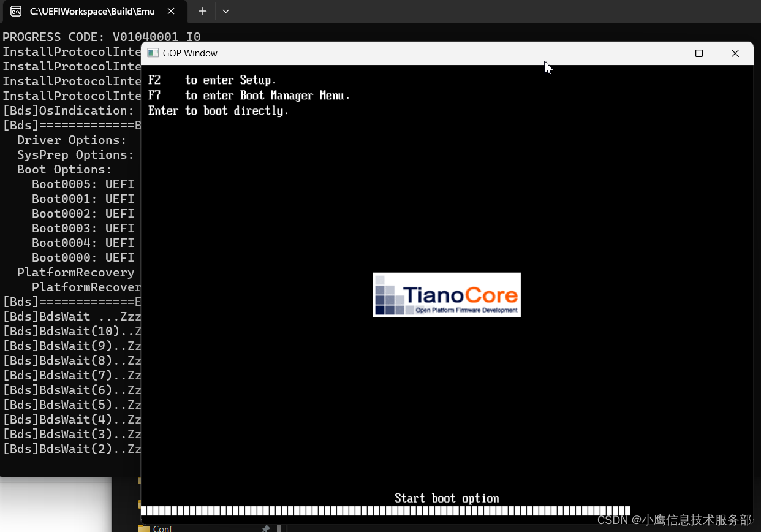Click the 'PlatformRecovery' heading in terminal
The width and height of the screenshot is (761, 532).
[x=75, y=272]
